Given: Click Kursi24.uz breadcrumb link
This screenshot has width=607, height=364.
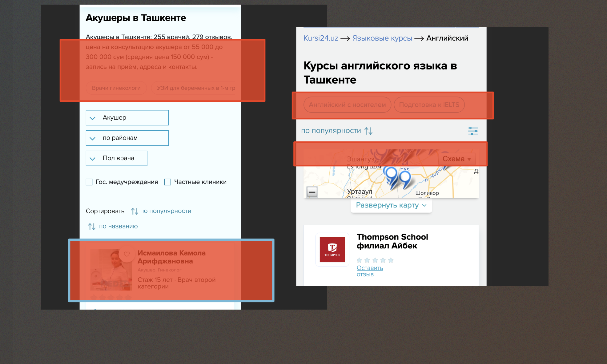Looking at the screenshot, I should [320, 38].
